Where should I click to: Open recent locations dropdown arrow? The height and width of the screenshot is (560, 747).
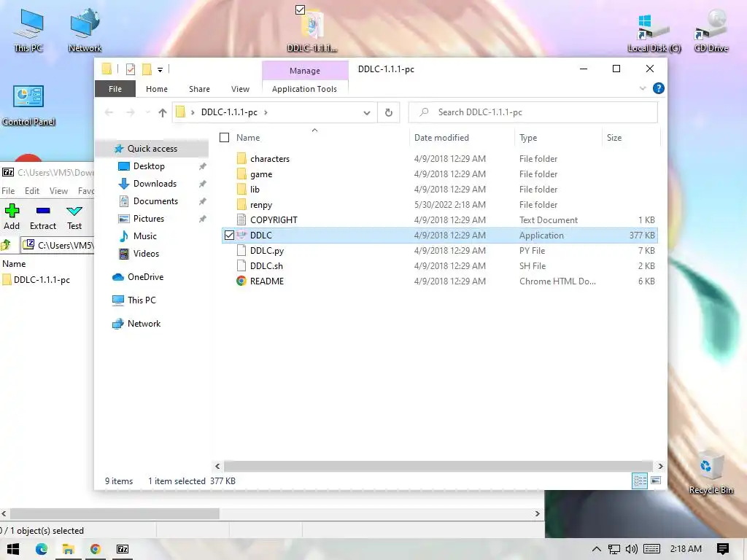point(147,112)
